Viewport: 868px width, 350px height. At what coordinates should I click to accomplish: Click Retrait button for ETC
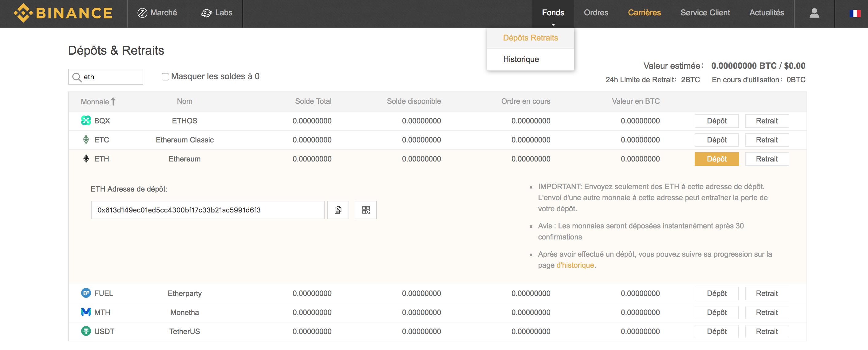coord(767,140)
